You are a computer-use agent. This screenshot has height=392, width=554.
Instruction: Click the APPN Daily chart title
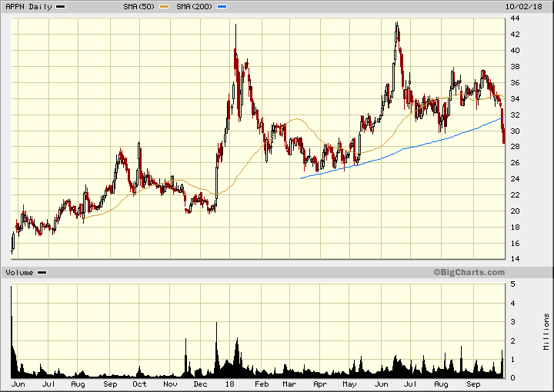pos(28,7)
